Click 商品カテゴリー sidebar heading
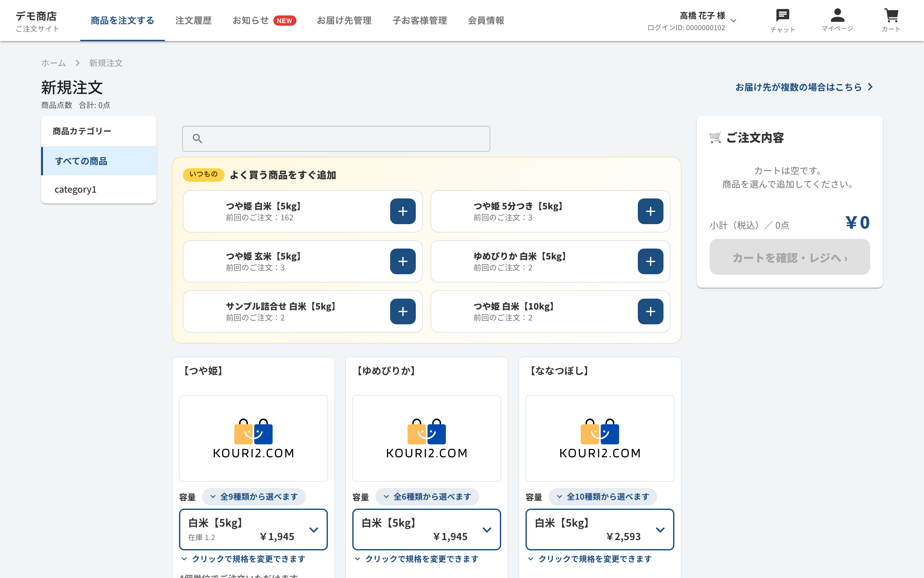Image resolution: width=924 pixels, height=578 pixels. click(82, 131)
